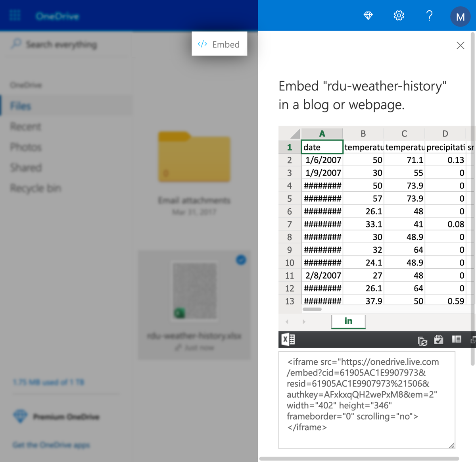
Task: Select the refresh data icon in the preview toolbar
Action: tap(422, 340)
